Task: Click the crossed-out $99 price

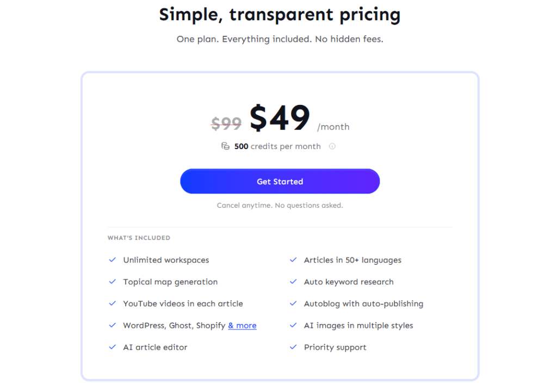Action: [x=226, y=124]
